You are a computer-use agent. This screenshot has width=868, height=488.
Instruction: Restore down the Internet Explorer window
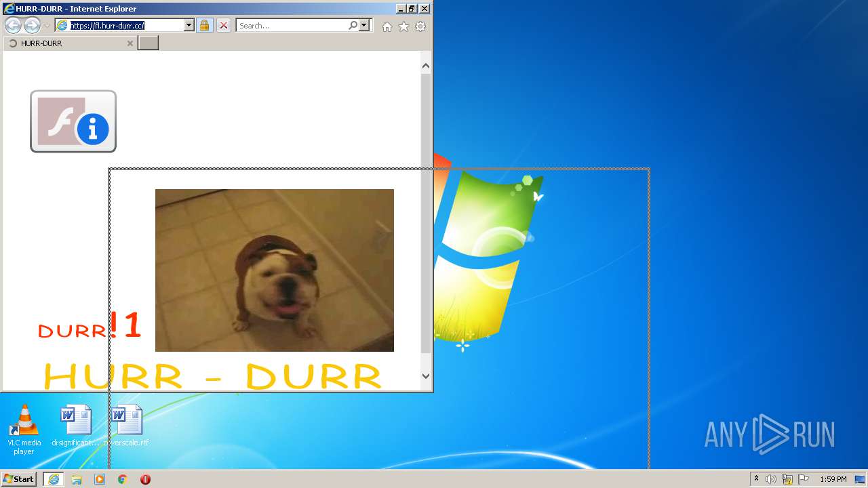[412, 9]
